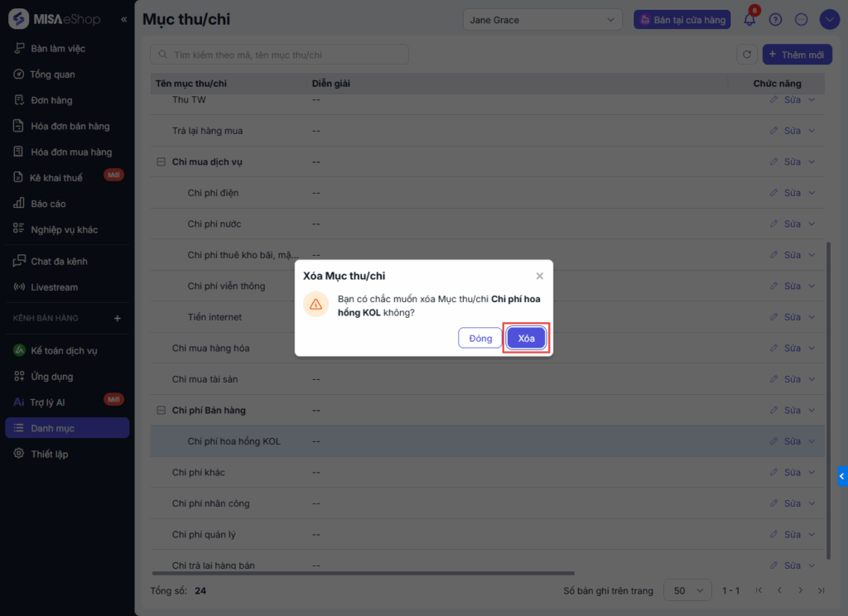Open Báo cáo in the sidebar
The width and height of the screenshot is (848, 616).
coord(48,204)
